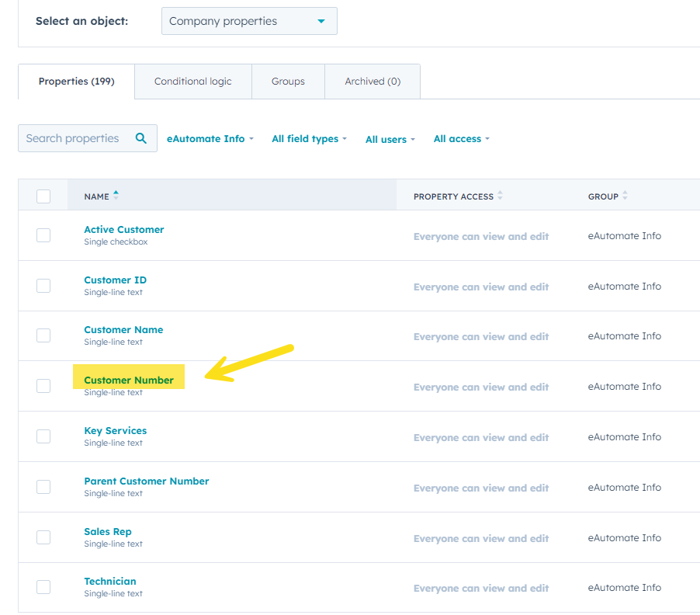Switch to the Groups tab
700x615 pixels.
[x=288, y=82]
